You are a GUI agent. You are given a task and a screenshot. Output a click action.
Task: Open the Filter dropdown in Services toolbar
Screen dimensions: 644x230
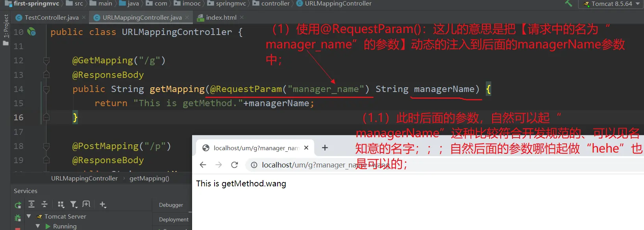74,204
